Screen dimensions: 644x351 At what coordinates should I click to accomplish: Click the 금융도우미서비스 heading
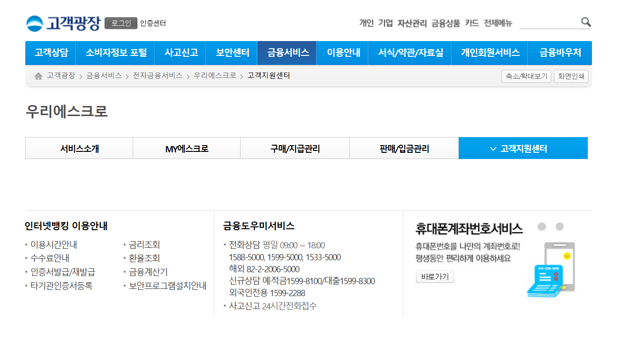point(259,226)
